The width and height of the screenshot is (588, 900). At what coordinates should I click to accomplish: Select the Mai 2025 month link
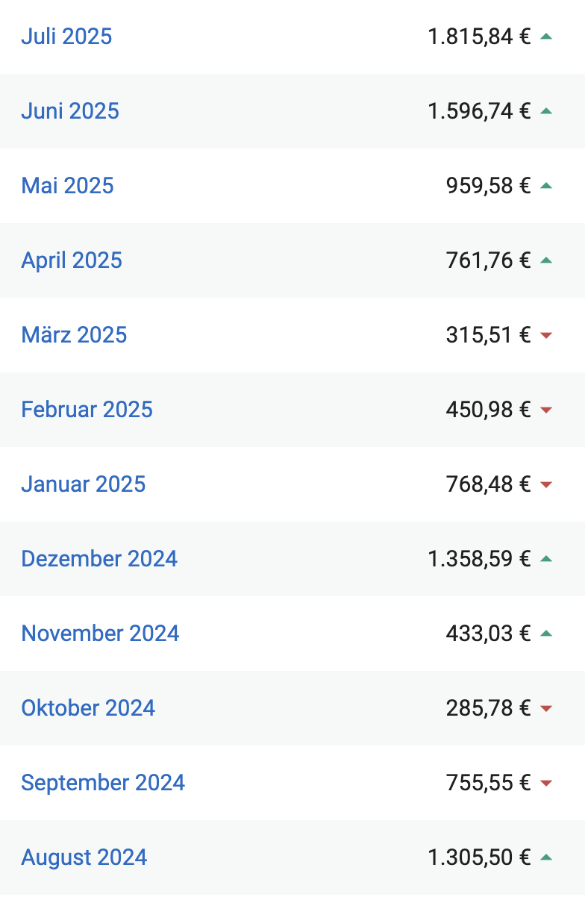click(x=67, y=186)
